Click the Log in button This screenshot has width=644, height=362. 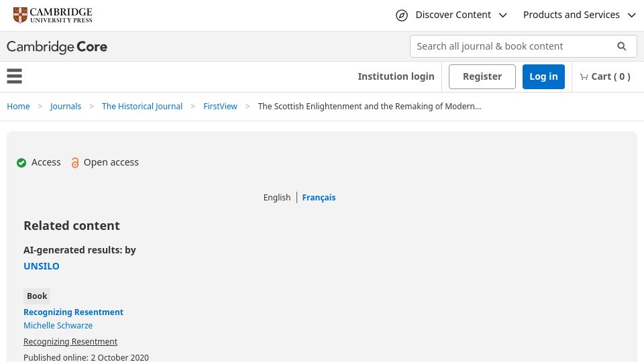pyautogui.click(x=543, y=76)
